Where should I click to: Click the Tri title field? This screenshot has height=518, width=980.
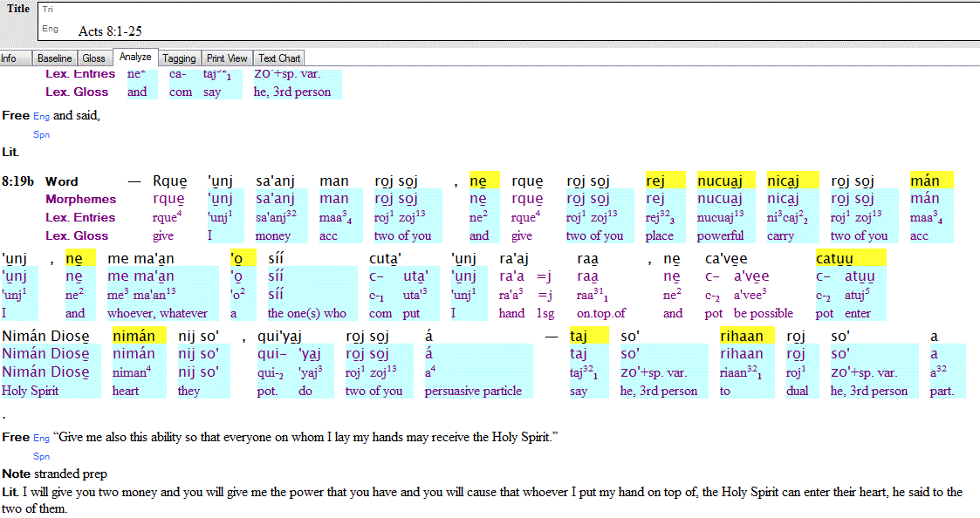[x=508, y=10]
